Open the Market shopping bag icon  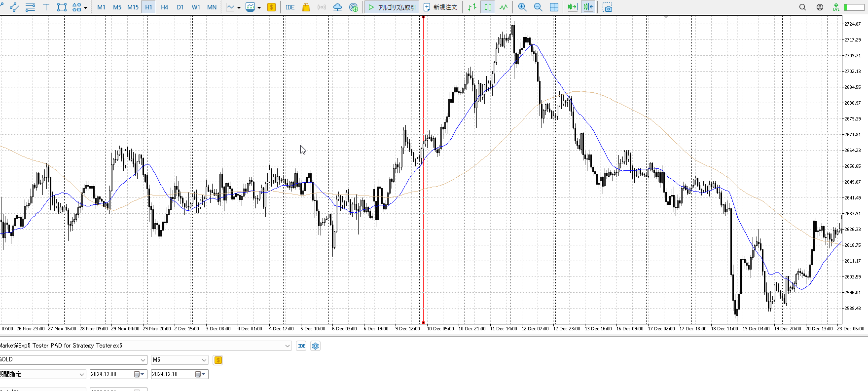coord(306,7)
